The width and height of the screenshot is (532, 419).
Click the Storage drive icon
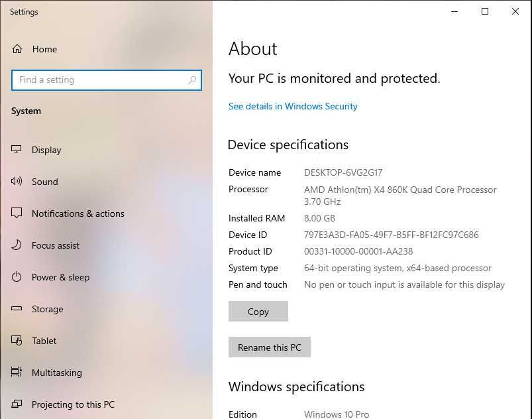pyautogui.click(x=17, y=309)
